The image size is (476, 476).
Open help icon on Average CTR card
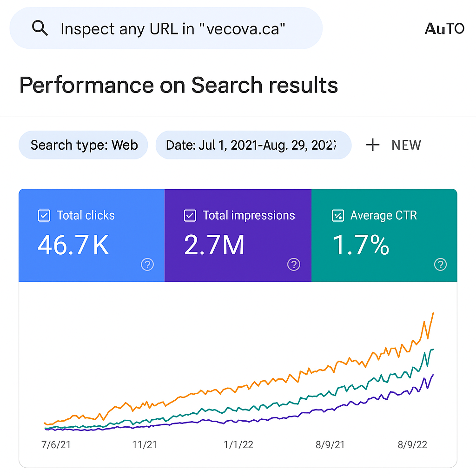click(440, 265)
